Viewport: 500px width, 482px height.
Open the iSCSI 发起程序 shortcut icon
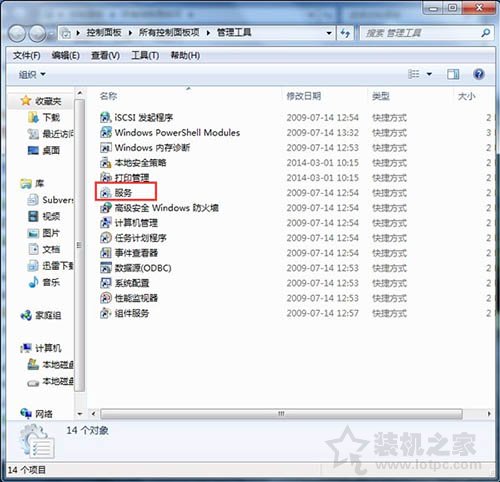105,117
